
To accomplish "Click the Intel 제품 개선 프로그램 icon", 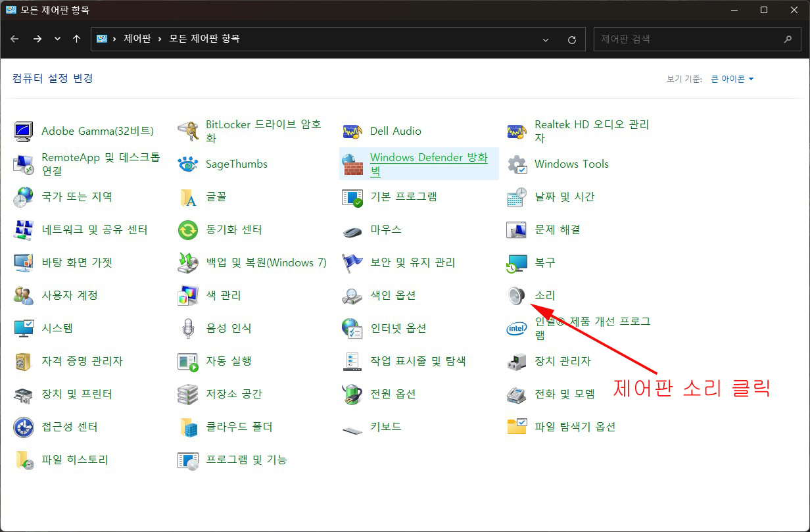I will pos(517,328).
